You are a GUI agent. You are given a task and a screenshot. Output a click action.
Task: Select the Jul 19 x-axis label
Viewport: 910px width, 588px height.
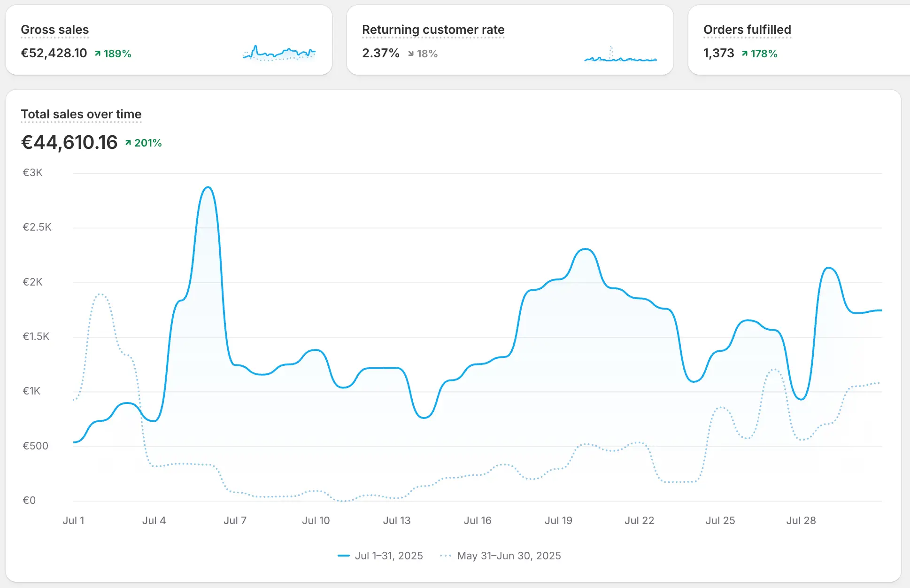point(558,520)
